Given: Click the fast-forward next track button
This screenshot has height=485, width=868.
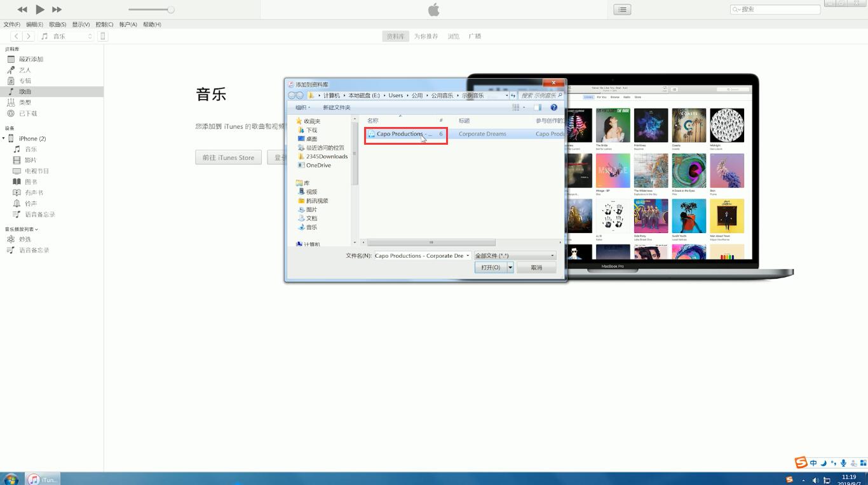Looking at the screenshot, I should 57,10.
